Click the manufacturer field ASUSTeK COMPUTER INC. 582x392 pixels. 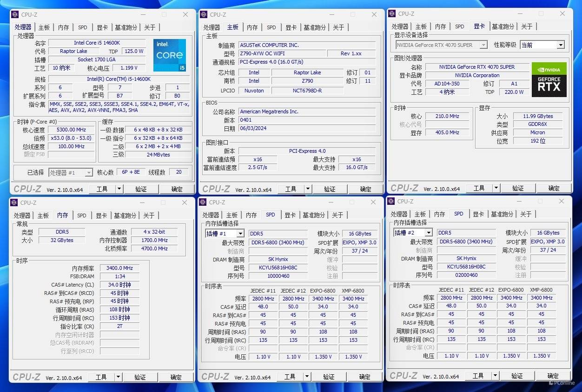[x=307, y=45]
